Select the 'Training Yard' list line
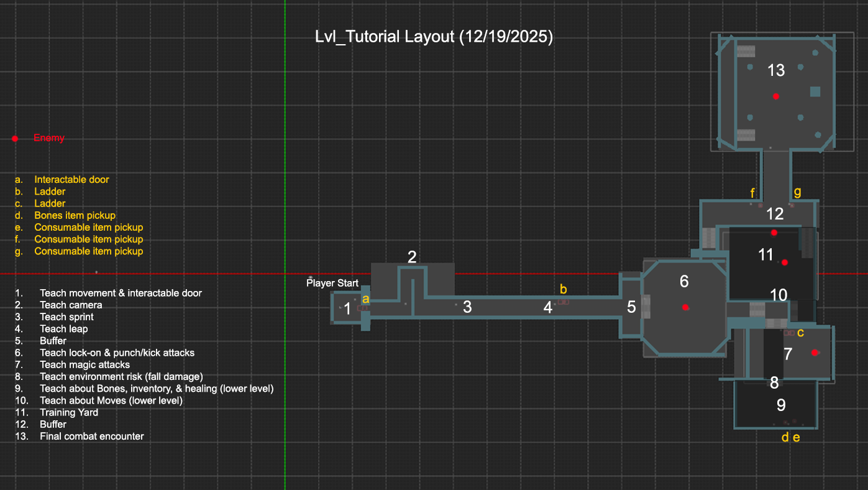The height and width of the screenshot is (490, 868). tap(57, 412)
